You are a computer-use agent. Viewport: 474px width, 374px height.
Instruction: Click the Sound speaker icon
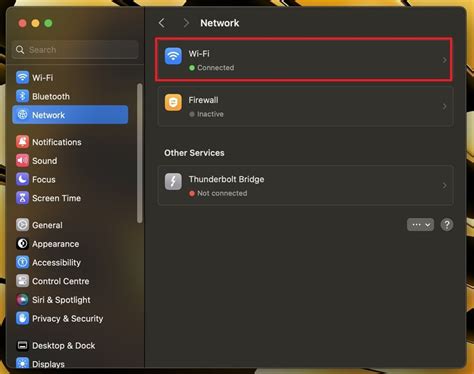coord(22,160)
